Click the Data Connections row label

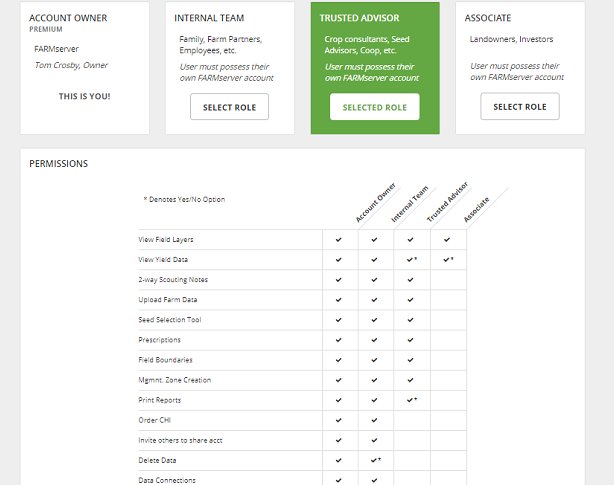(x=167, y=480)
